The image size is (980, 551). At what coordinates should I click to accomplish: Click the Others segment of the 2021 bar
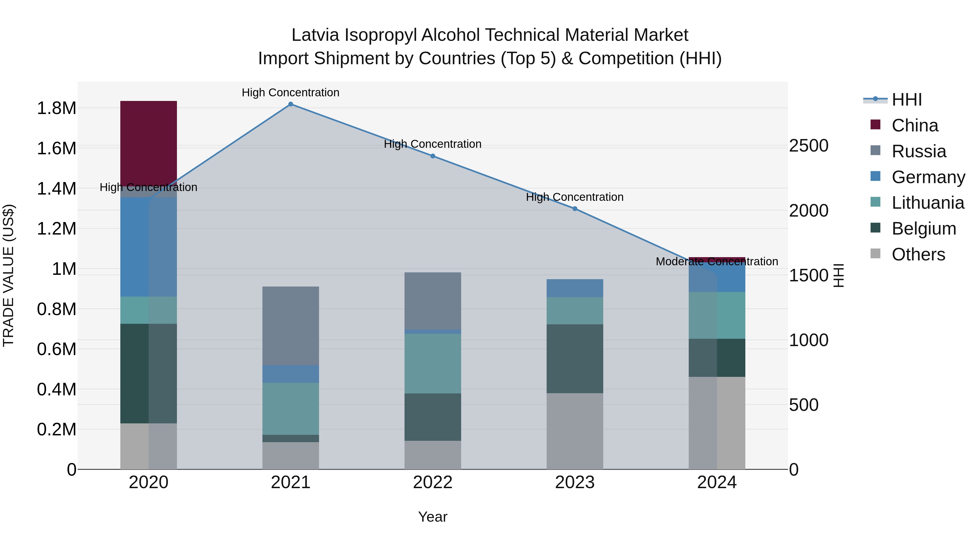click(x=291, y=456)
